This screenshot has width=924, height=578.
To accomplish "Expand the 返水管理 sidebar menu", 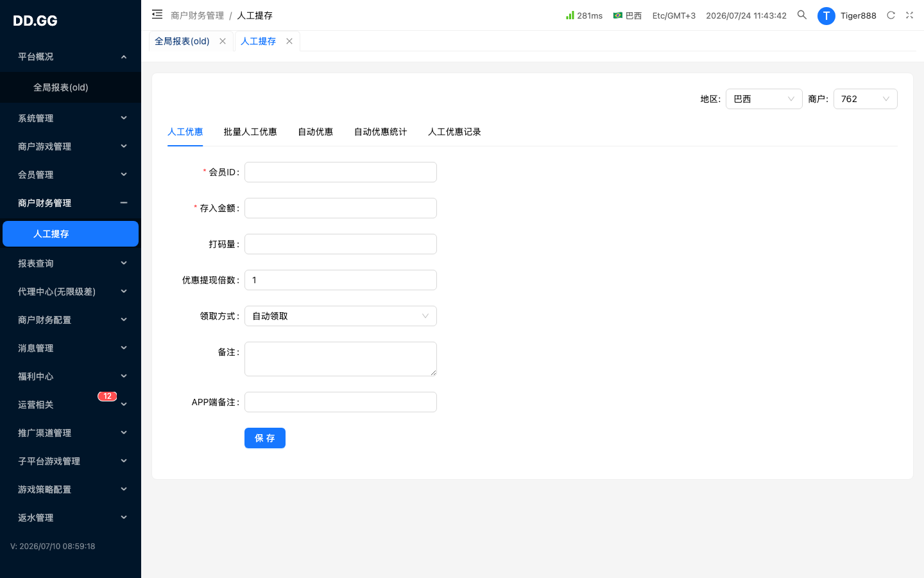I will (71, 518).
